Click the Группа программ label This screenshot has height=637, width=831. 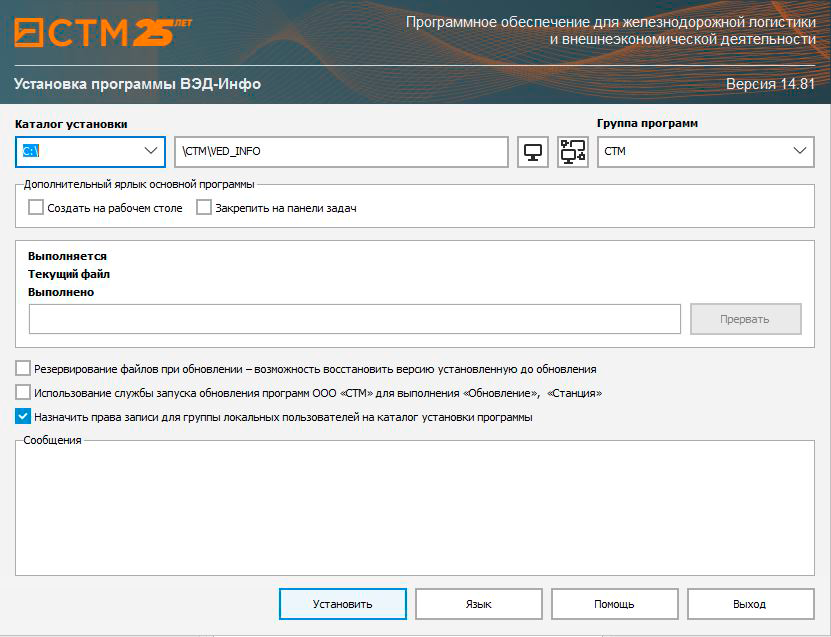tap(647, 123)
